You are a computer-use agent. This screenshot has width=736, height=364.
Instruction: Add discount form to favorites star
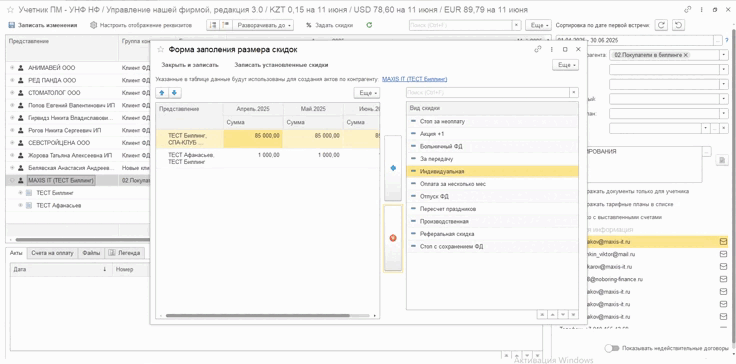point(160,49)
